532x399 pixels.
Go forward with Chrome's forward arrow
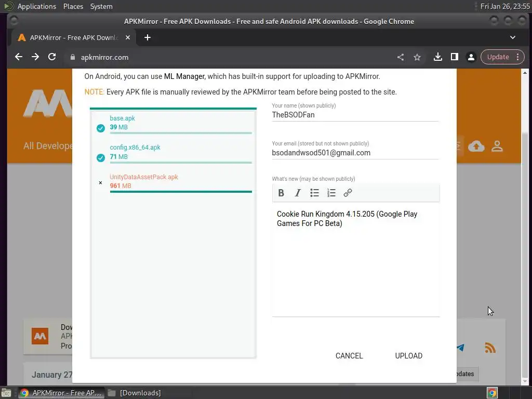[35, 57]
